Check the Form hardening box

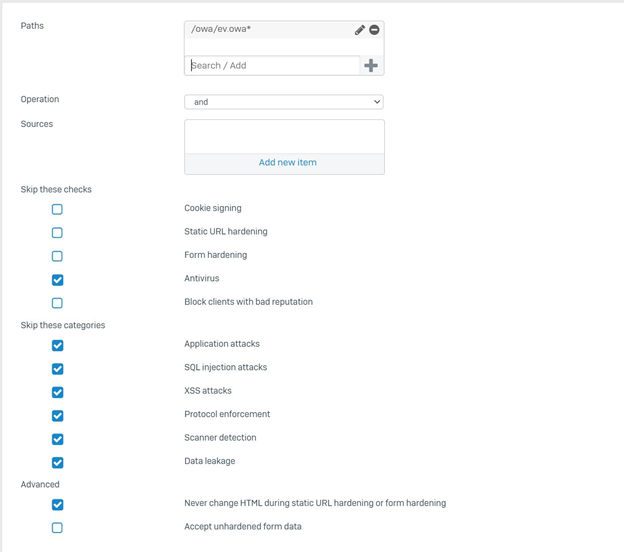pyautogui.click(x=57, y=256)
